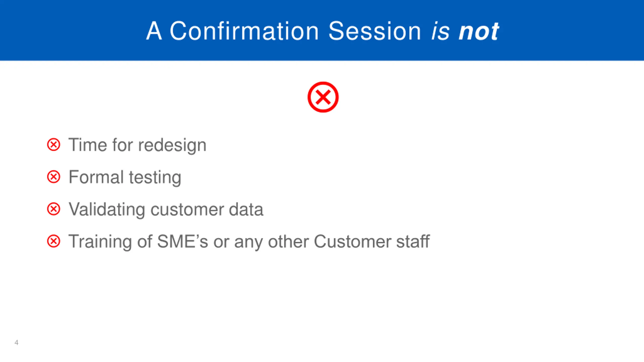Select the red X bullet beside Training of SME's
Screen dimensions: 644x362
pyautogui.click(x=54, y=241)
